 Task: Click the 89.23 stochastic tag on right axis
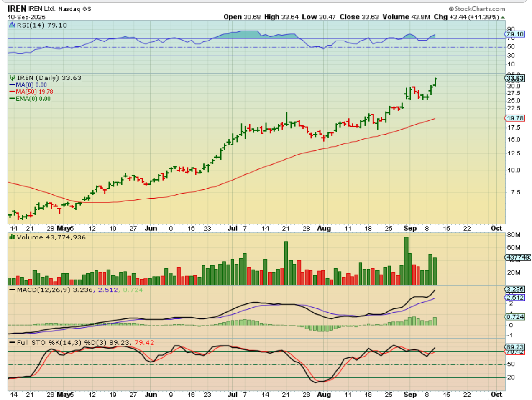(x=514, y=347)
